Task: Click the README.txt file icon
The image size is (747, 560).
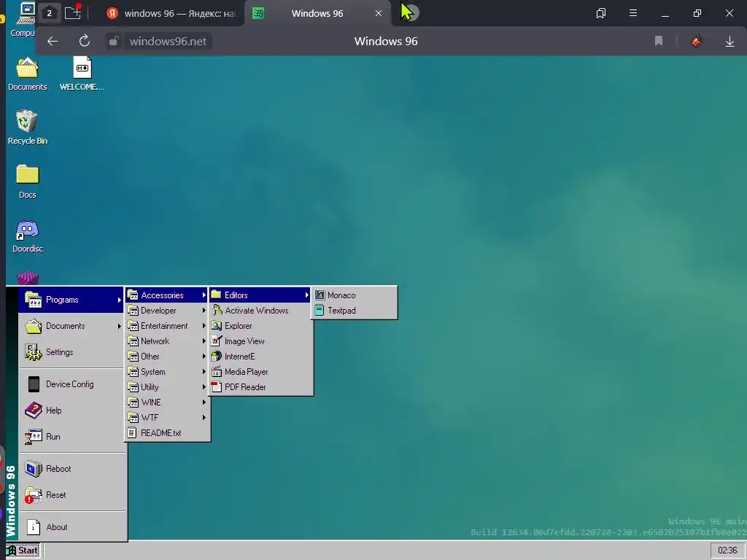Action: click(133, 433)
